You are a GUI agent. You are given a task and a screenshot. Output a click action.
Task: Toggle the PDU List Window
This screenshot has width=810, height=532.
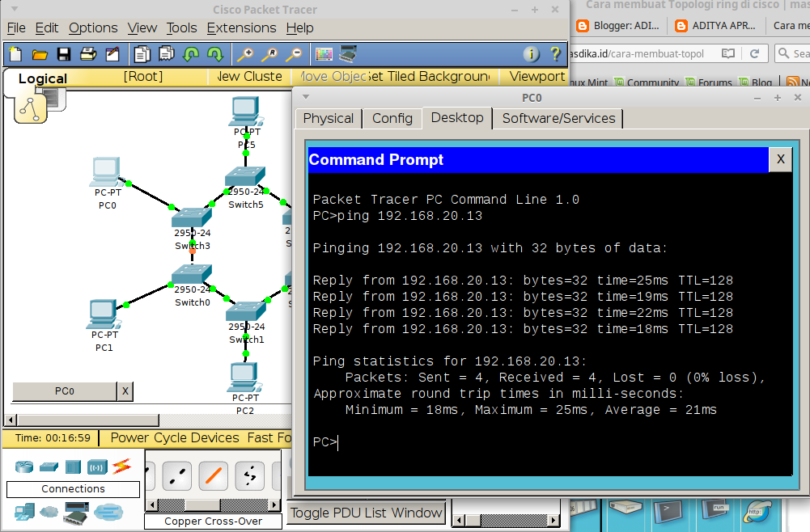coord(366,512)
